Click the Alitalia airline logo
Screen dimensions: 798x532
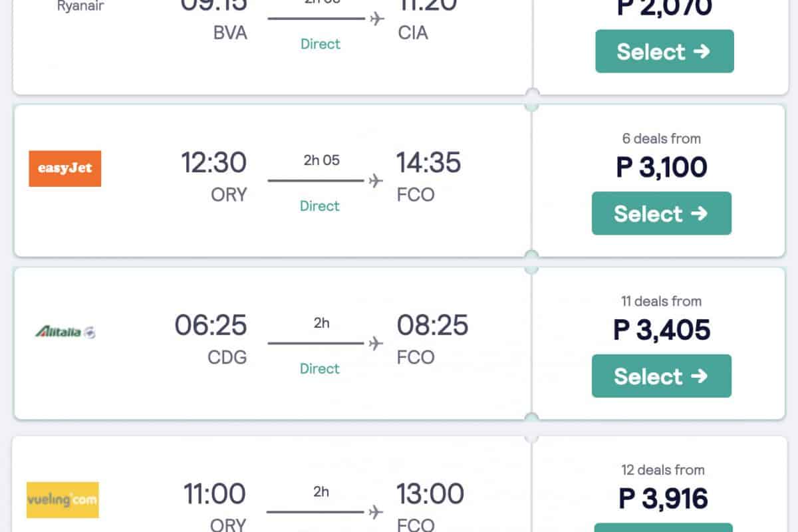pyautogui.click(x=65, y=331)
